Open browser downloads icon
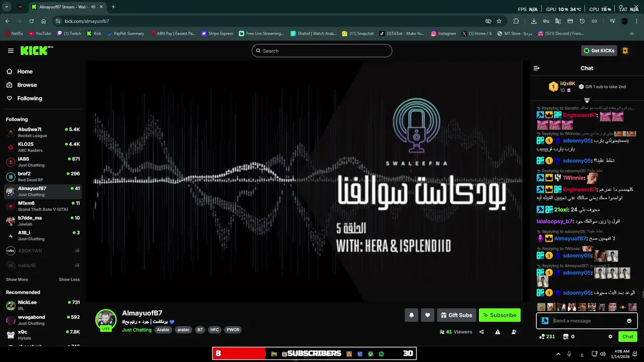The height and width of the screenshot is (362, 644). point(534,21)
